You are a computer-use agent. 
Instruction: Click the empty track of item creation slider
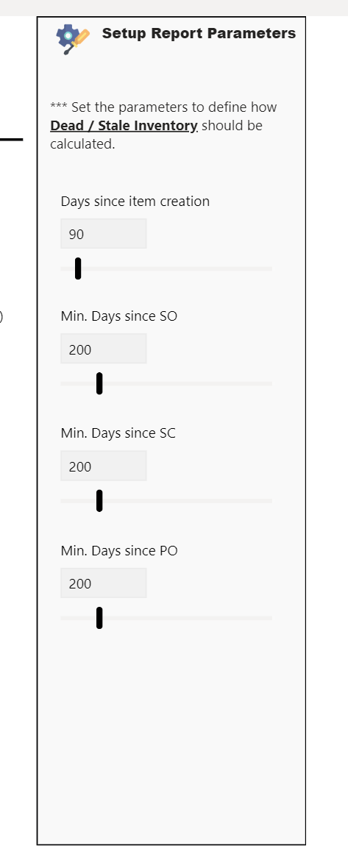pos(177,268)
